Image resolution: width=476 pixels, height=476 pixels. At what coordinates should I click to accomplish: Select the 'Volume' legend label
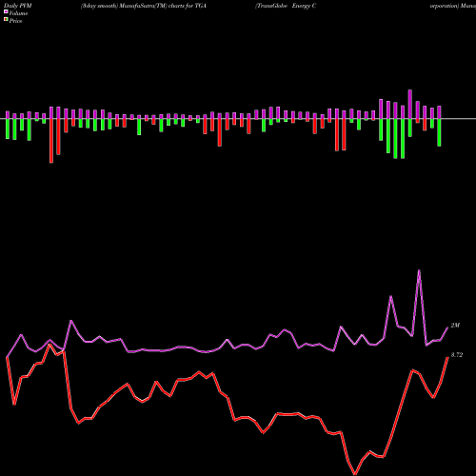click(18, 13)
